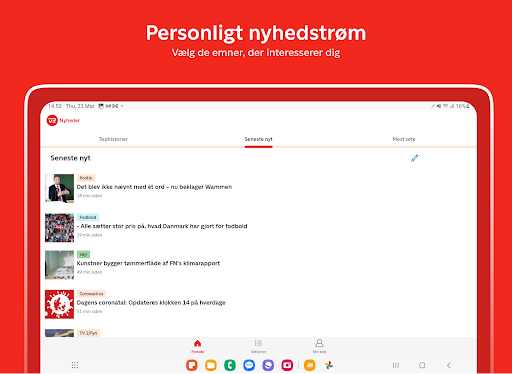The width and height of the screenshot is (512, 374).
Task: Open the Danmark fodbold article headline
Action: pos(162,226)
